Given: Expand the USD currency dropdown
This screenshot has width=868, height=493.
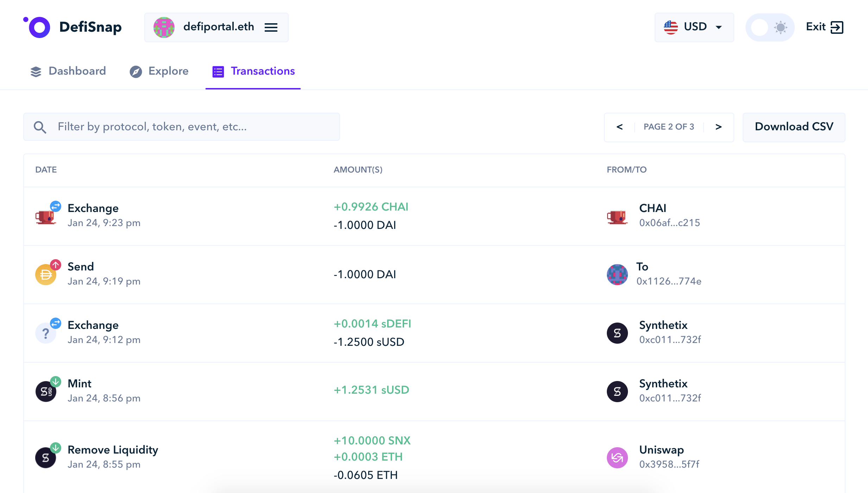Looking at the screenshot, I should [694, 27].
